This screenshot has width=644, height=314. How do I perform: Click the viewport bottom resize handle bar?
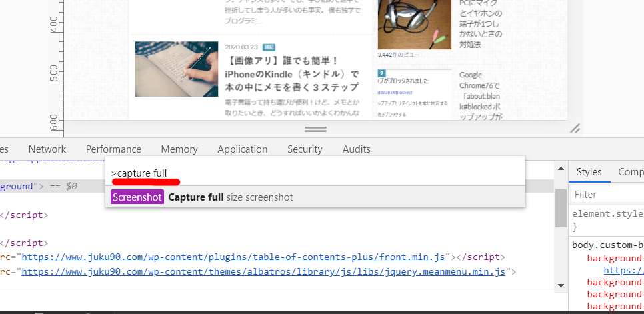click(315, 129)
